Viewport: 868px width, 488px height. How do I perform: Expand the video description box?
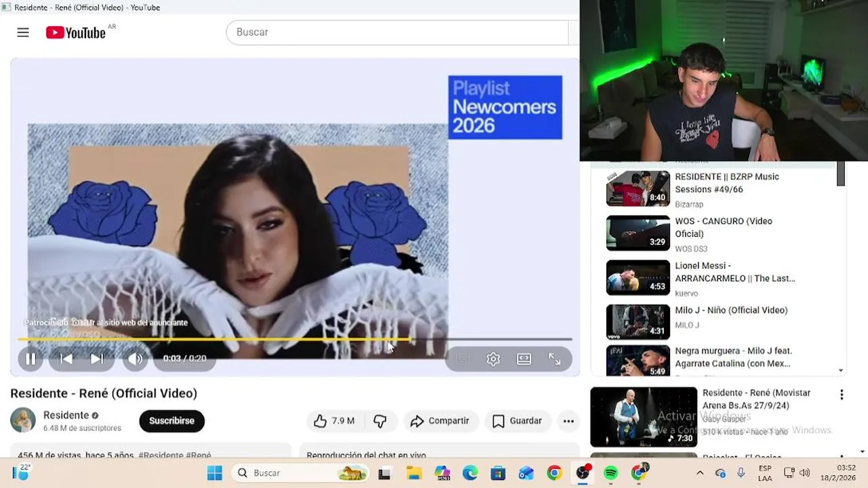(151, 452)
